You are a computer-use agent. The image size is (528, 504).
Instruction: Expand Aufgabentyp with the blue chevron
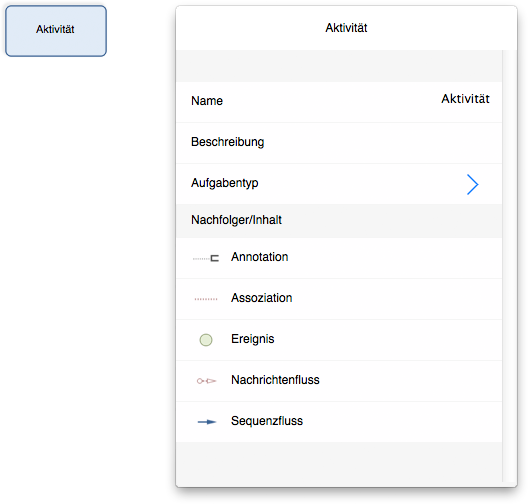click(472, 184)
